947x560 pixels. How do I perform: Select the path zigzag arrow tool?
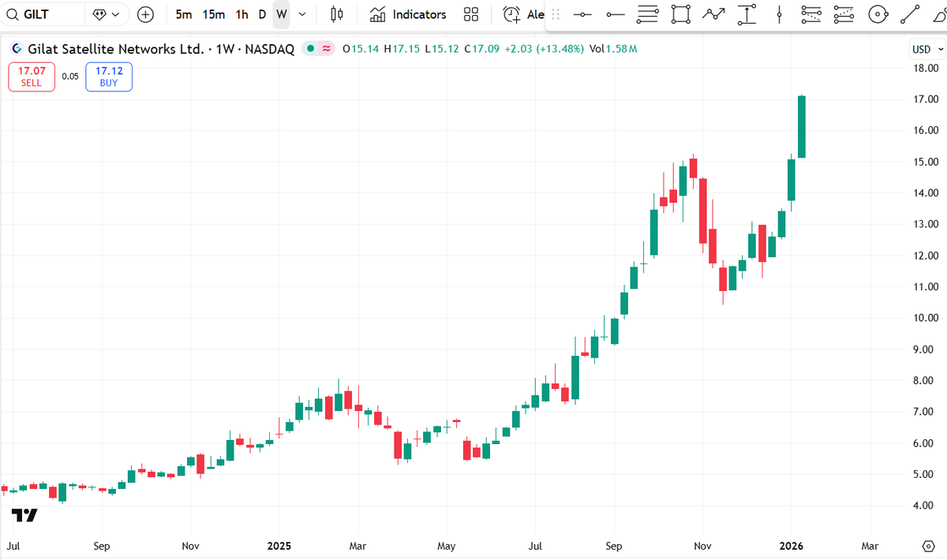(714, 14)
